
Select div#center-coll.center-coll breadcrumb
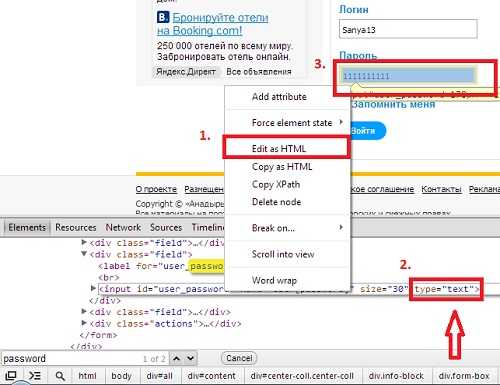[x=302, y=376]
